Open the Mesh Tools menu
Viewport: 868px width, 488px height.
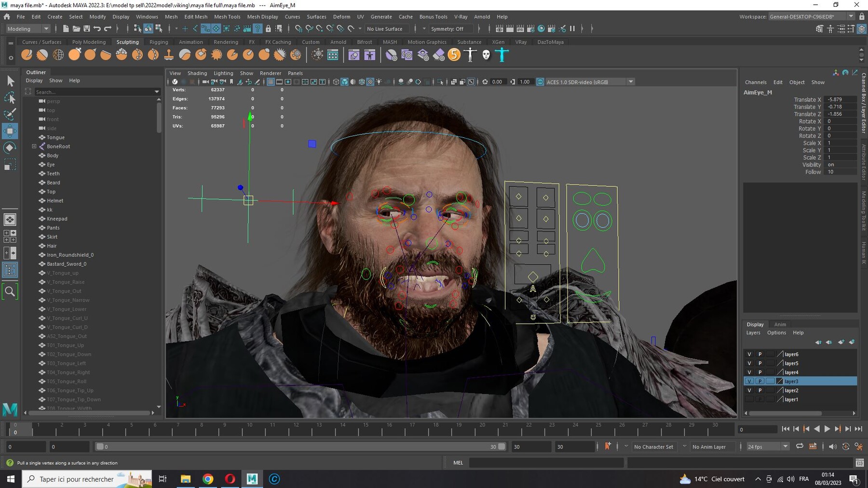click(x=227, y=16)
